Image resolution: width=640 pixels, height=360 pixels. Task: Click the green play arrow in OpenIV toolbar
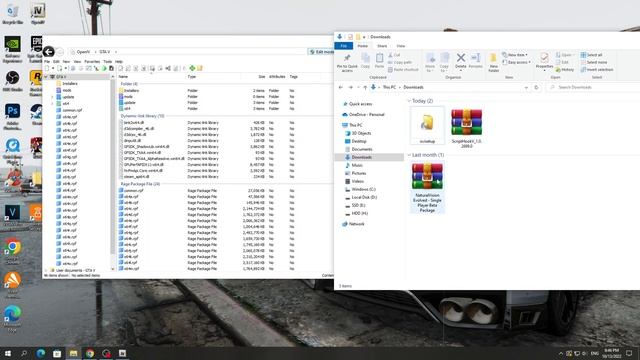tap(104, 68)
